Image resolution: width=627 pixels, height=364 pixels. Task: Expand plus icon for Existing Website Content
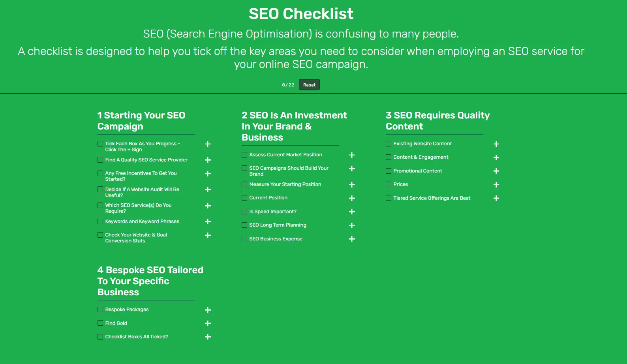[x=496, y=144]
